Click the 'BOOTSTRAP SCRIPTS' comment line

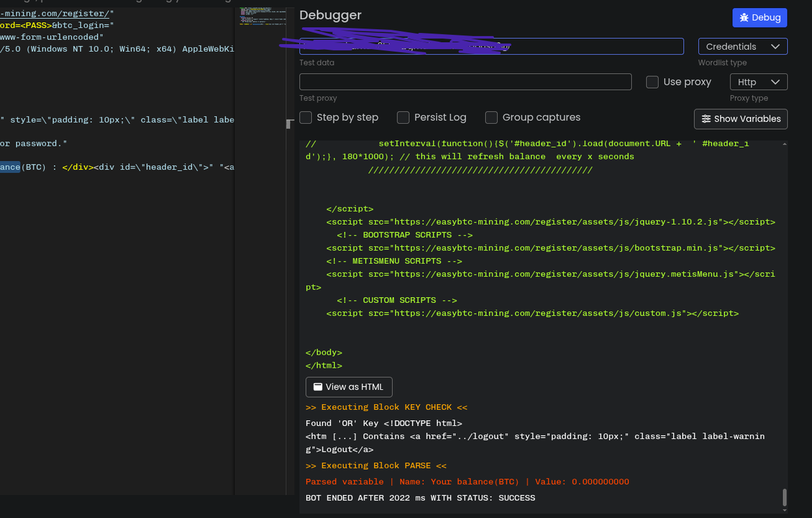[x=404, y=235]
